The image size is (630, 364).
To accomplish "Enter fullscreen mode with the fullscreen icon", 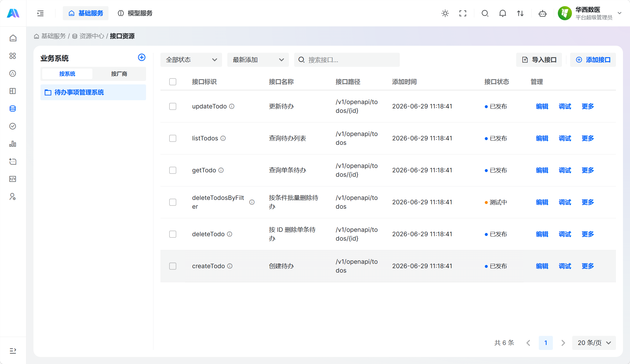I will (463, 13).
